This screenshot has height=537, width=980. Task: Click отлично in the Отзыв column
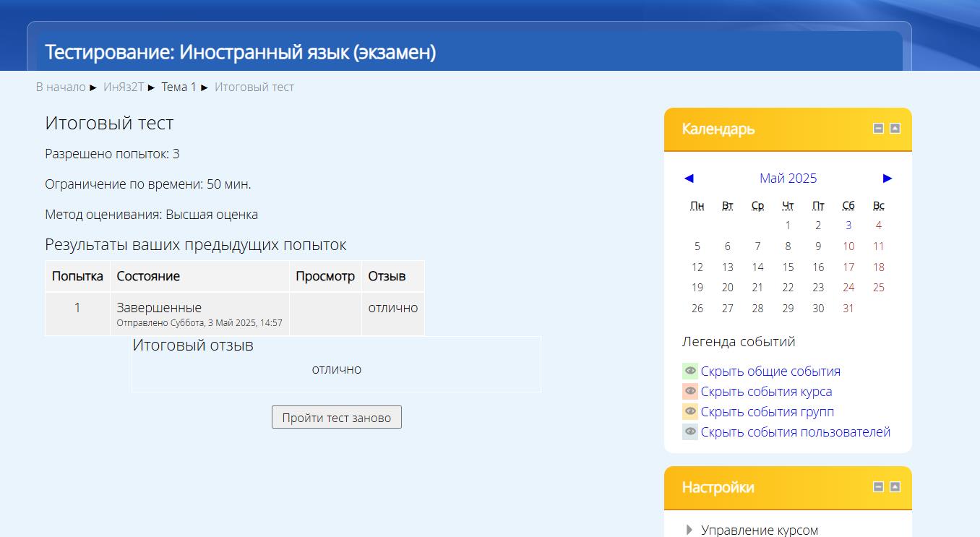[393, 308]
